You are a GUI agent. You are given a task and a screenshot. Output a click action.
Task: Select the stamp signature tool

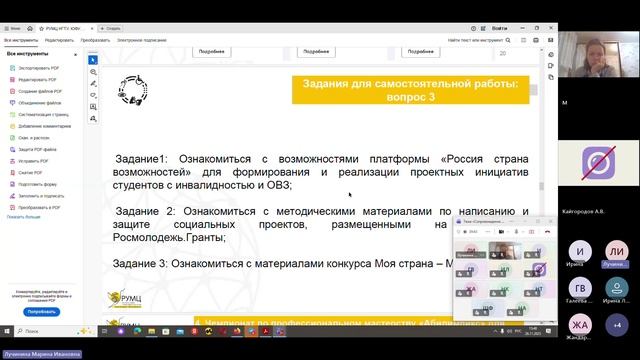pos(93,119)
